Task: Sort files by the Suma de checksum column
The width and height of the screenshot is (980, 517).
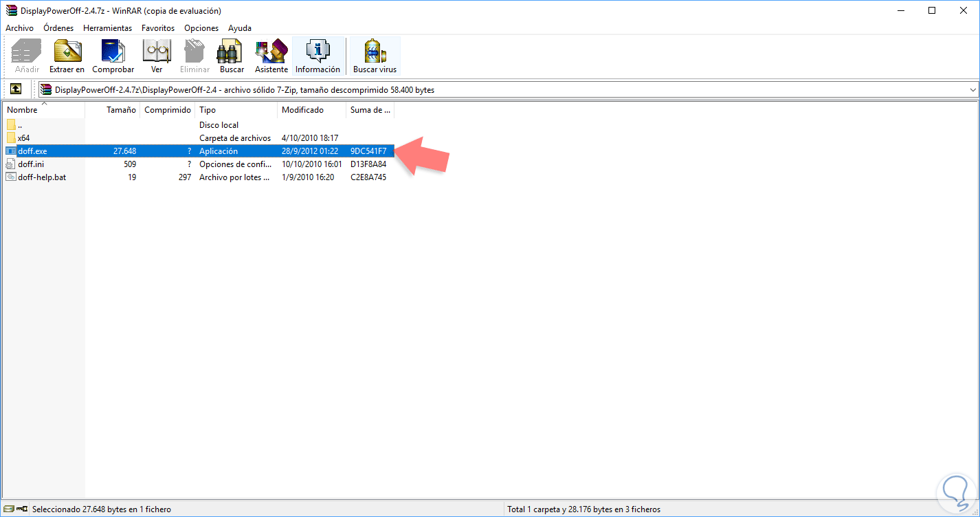Action: coord(370,110)
